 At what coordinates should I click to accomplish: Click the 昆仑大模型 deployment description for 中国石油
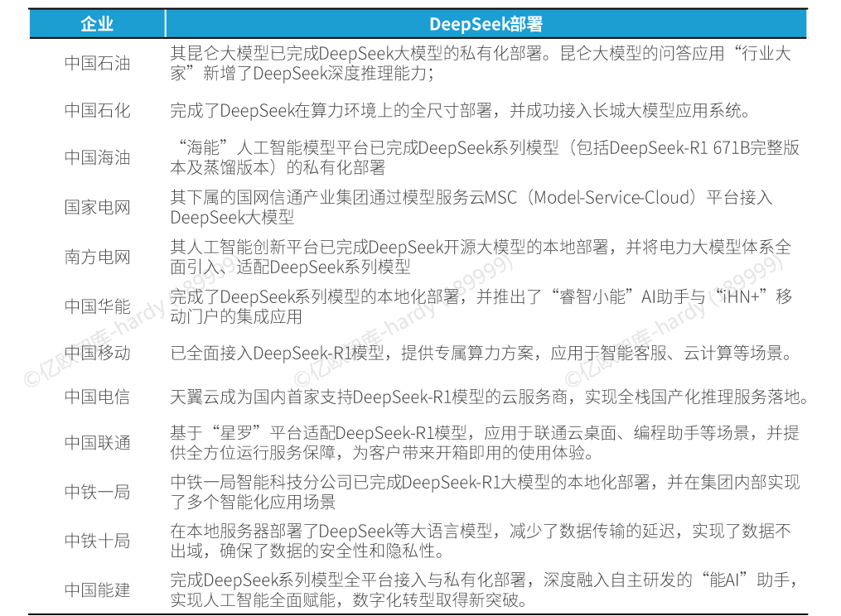tap(481, 63)
